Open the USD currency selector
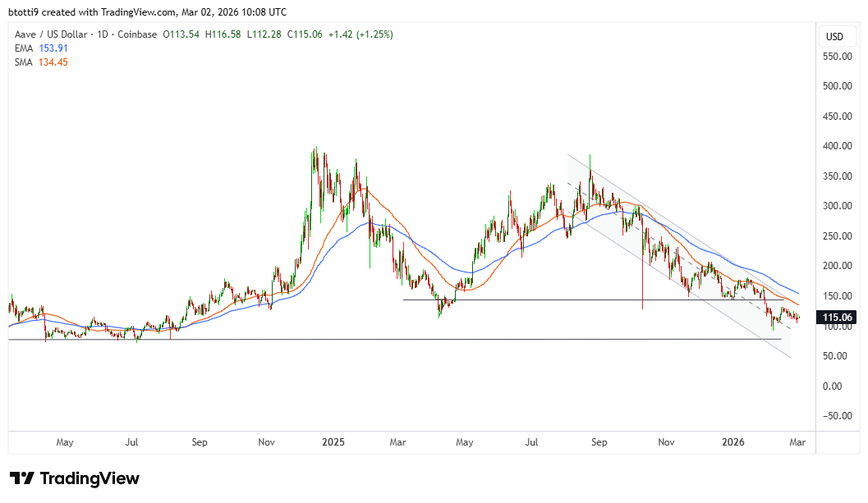Viewport: 868px width, 503px height. click(834, 37)
